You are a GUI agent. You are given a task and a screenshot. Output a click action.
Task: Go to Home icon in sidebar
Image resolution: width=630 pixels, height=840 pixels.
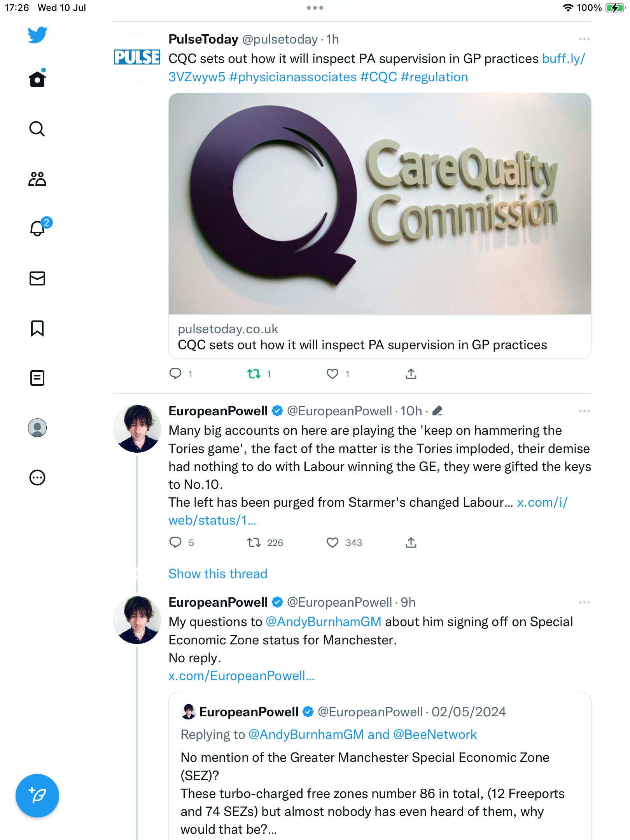tap(37, 79)
